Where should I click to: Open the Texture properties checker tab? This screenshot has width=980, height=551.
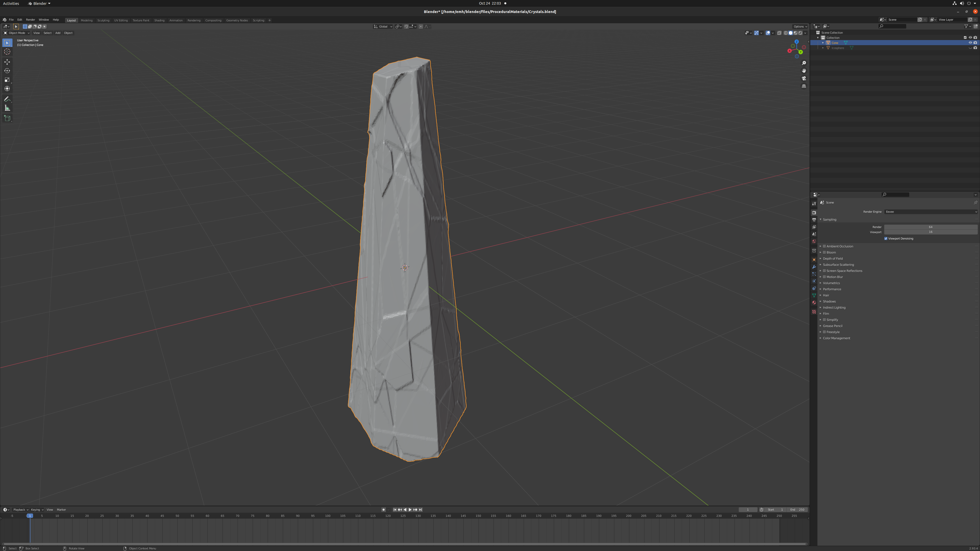click(814, 312)
